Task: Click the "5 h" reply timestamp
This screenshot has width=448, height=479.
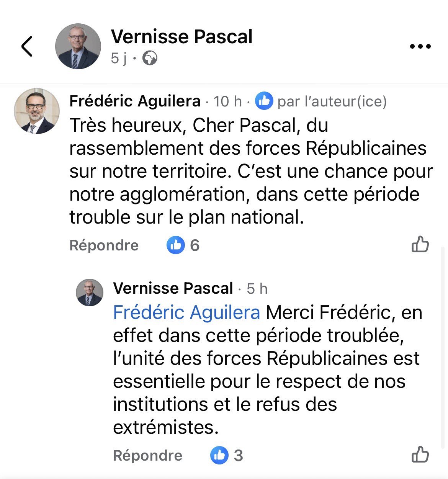Action: coord(257,289)
